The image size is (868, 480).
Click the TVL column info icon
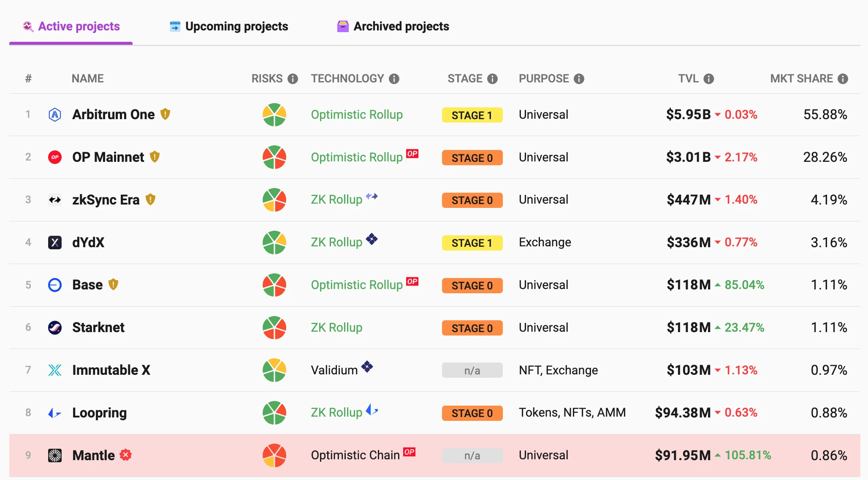[x=709, y=79]
